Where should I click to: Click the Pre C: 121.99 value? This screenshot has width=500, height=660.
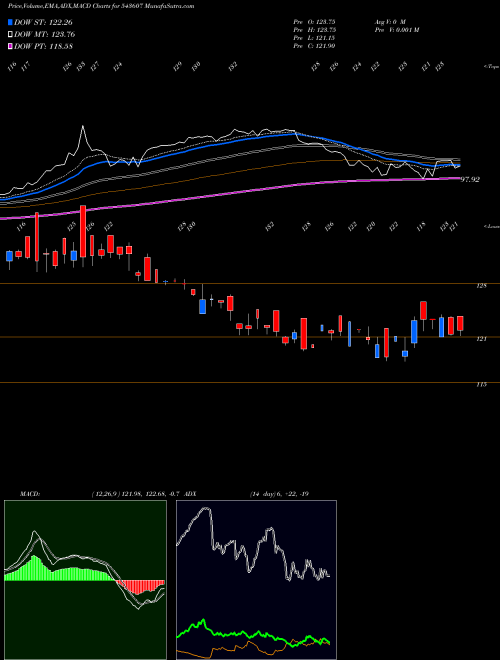tap(314, 46)
